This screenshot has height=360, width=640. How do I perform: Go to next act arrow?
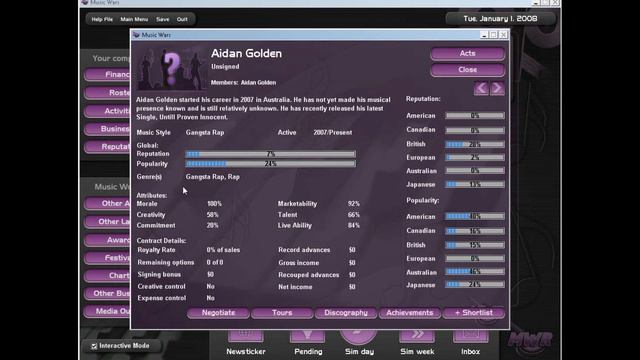[x=497, y=88]
